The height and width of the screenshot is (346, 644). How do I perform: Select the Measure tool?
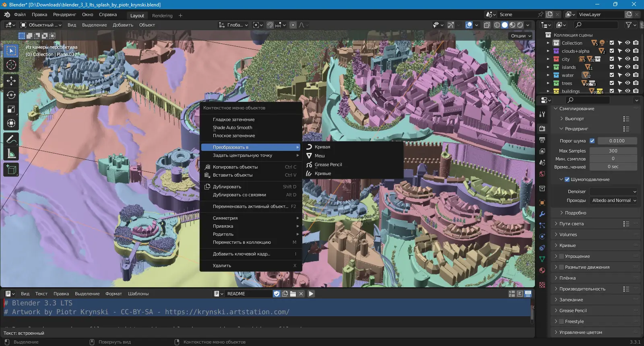tap(11, 153)
